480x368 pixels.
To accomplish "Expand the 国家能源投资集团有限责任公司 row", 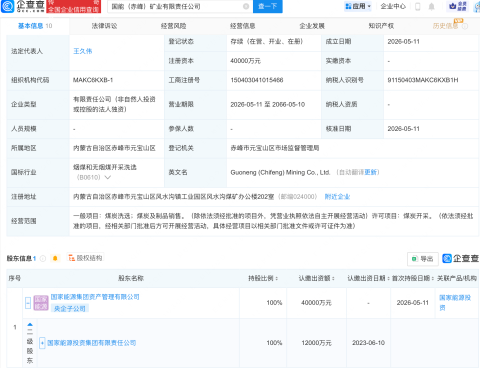I will [42, 343].
